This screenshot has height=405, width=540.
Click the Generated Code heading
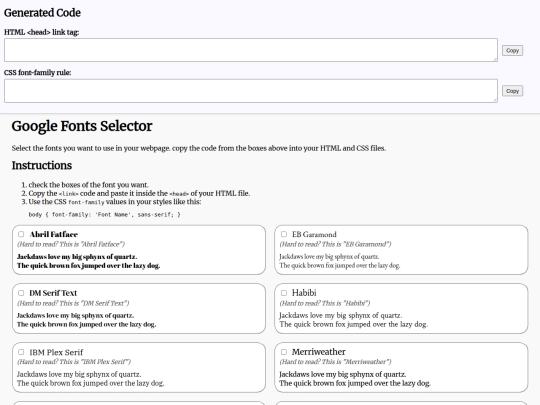(x=42, y=13)
